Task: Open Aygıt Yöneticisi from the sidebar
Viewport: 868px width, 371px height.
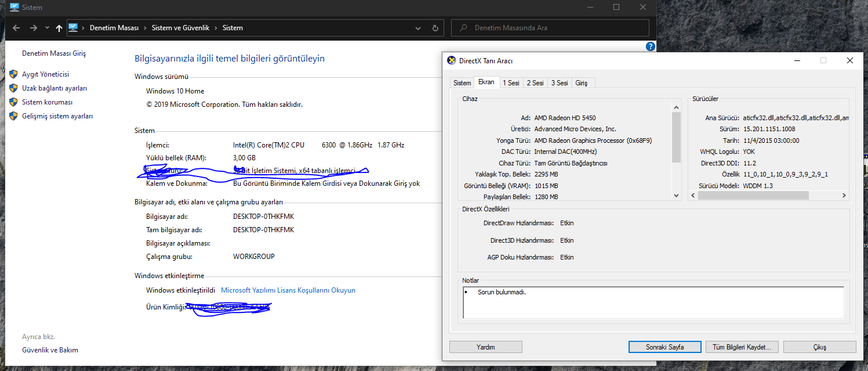Action: pyautogui.click(x=45, y=74)
